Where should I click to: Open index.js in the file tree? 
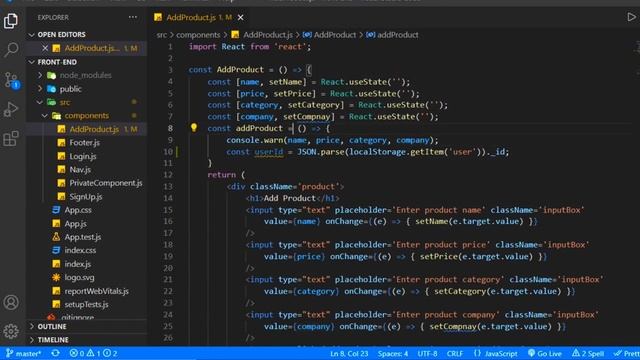click(78, 264)
